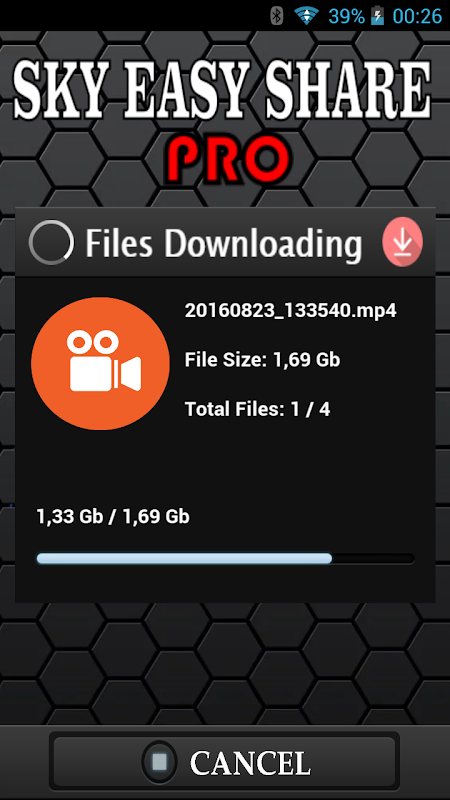Click the CANCEL button

pyautogui.click(x=224, y=761)
